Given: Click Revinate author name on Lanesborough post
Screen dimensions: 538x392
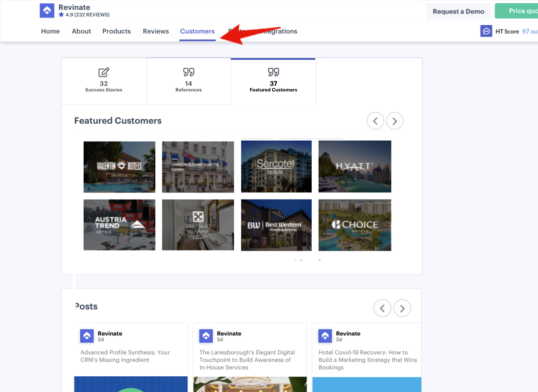Looking at the screenshot, I should [x=229, y=334].
